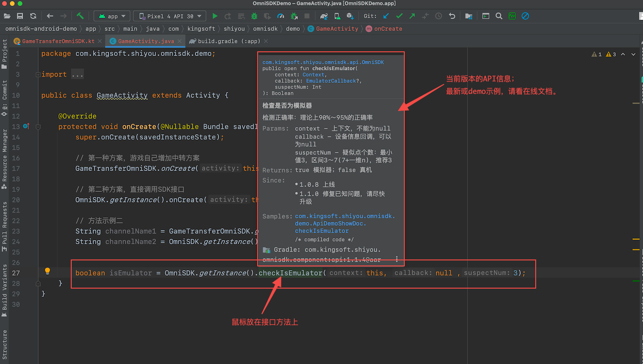Open the Pixel 4 API 30 device dropdown
The width and height of the screenshot is (643, 364).
point(170,16)
